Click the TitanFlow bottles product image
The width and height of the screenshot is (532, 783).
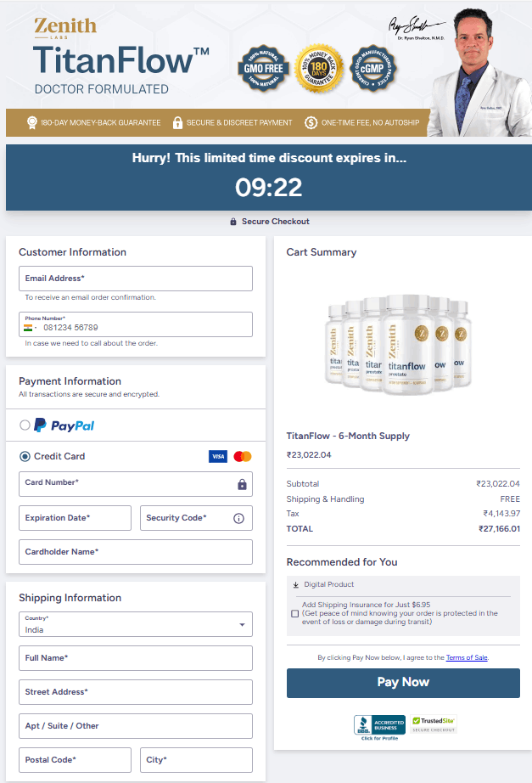coord(398,344)
